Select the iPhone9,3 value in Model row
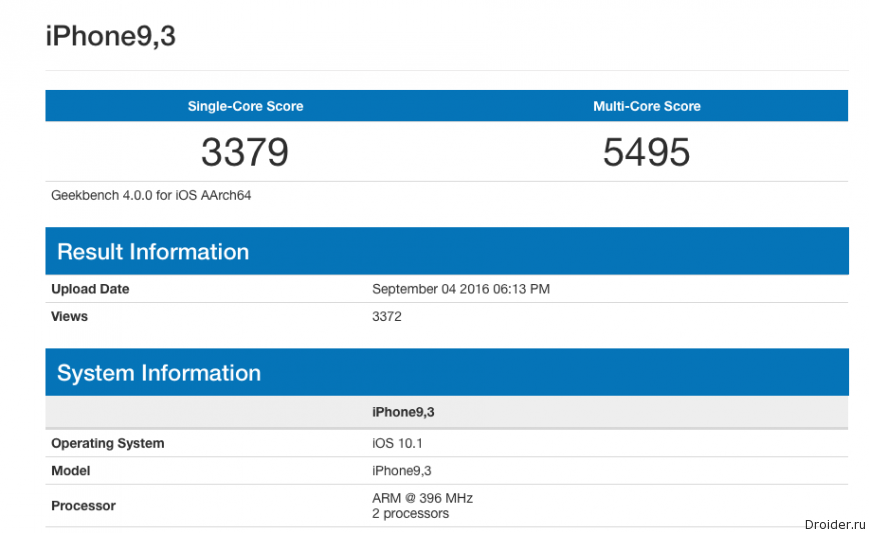The height and width of the screenshot is (533, 869). (x=401, y=471)
